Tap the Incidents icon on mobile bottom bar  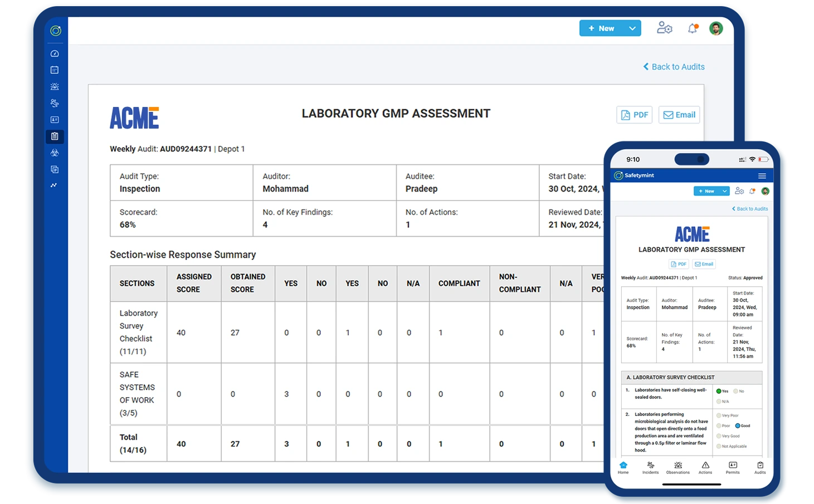click(x=650, y=468)
